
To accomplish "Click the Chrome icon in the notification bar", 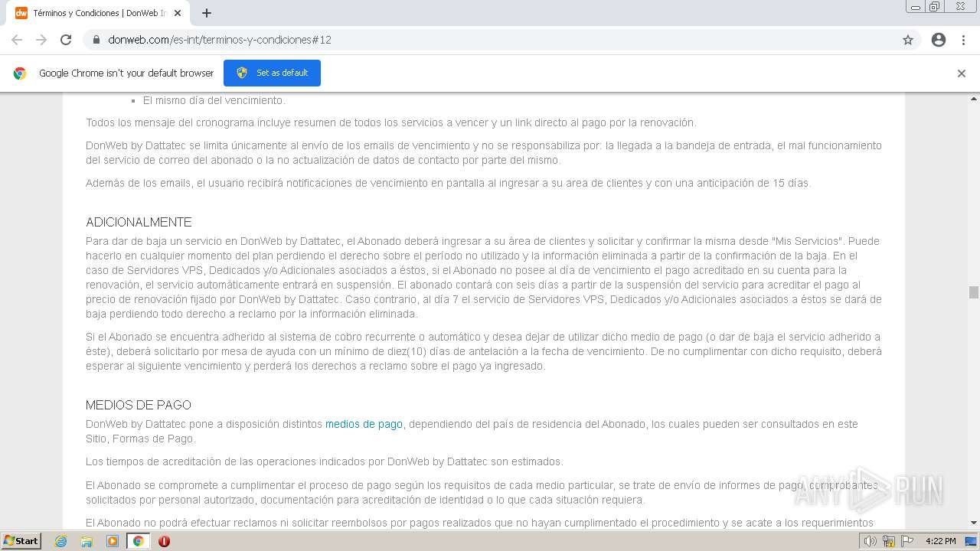I will (x=20, y=73).
